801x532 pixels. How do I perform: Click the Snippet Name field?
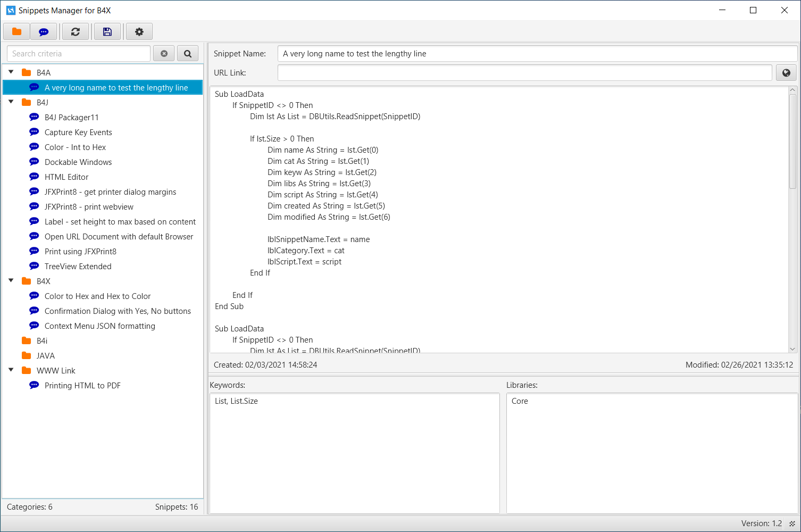coord(537,54)
